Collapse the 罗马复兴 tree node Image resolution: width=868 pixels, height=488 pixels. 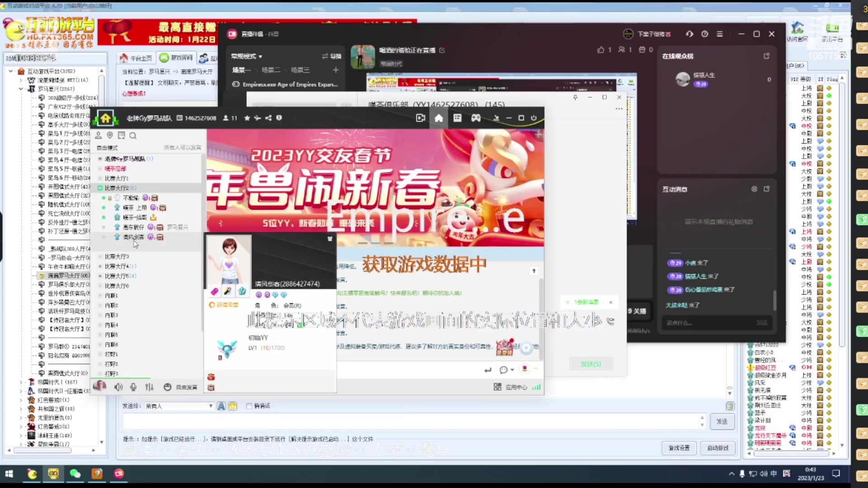tap(20, 89)
